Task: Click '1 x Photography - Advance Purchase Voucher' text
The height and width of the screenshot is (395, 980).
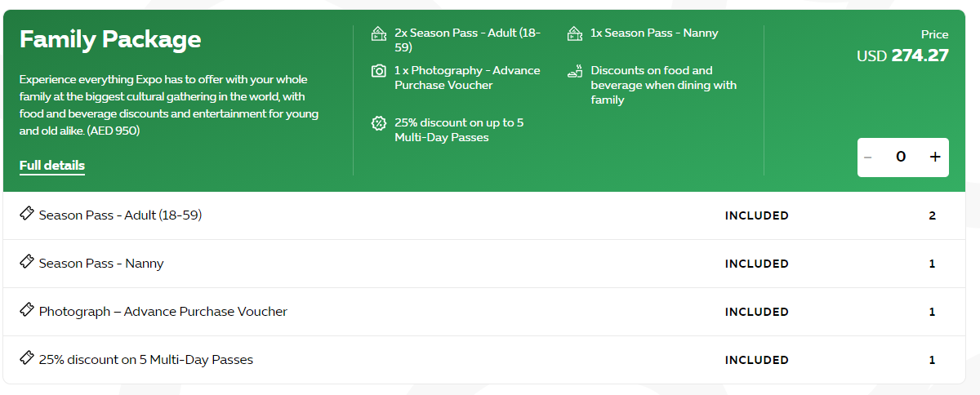Action: point(467,78)
